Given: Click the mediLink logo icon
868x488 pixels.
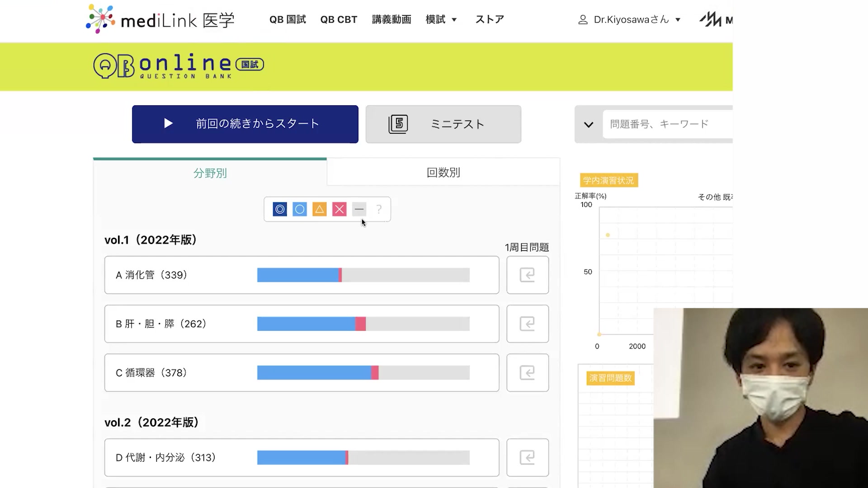Looking at the screenshot, I should click(x=101, y=19).
